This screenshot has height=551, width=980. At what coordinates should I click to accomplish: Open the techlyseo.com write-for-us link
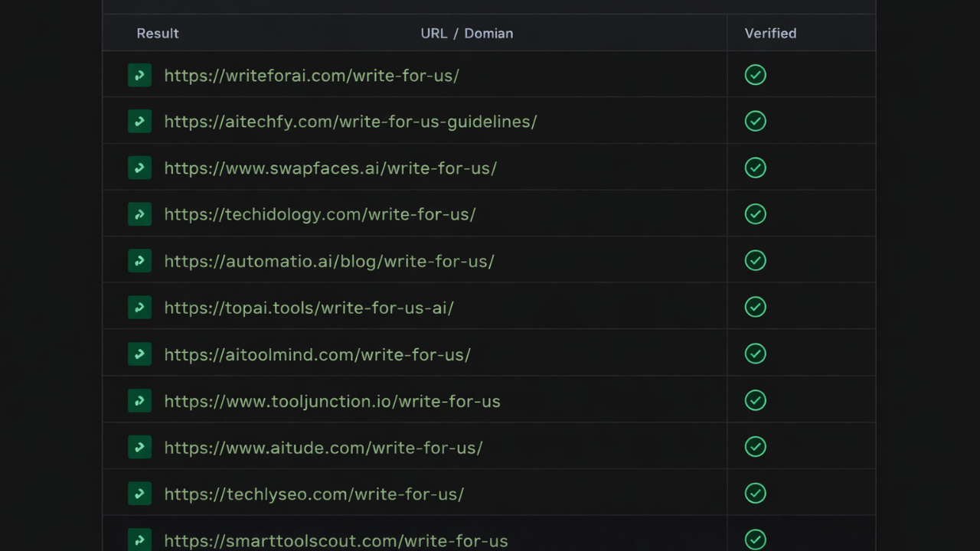tap(314, 494)
